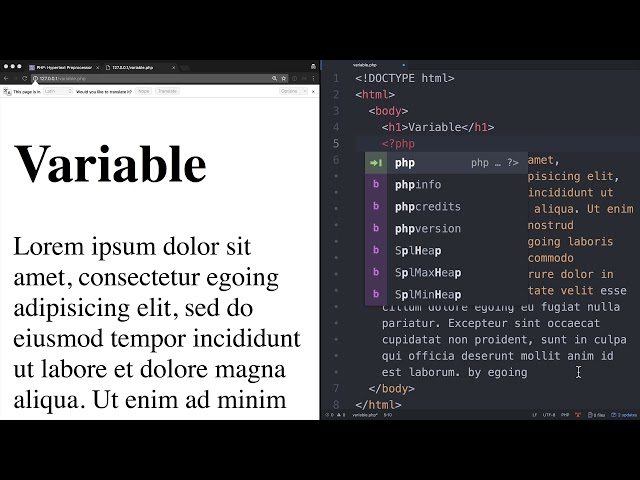
Task: Click the </body> closing tag line
Action: pos(391,389)
